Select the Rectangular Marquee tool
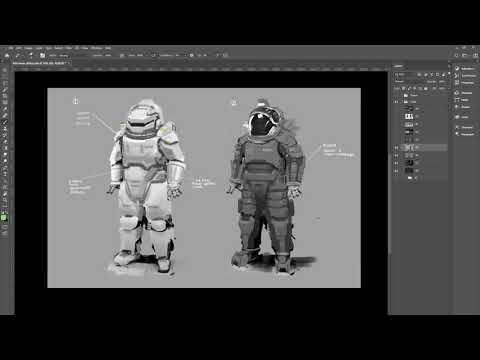Screen dimensions: 480x360 point(5,77)
